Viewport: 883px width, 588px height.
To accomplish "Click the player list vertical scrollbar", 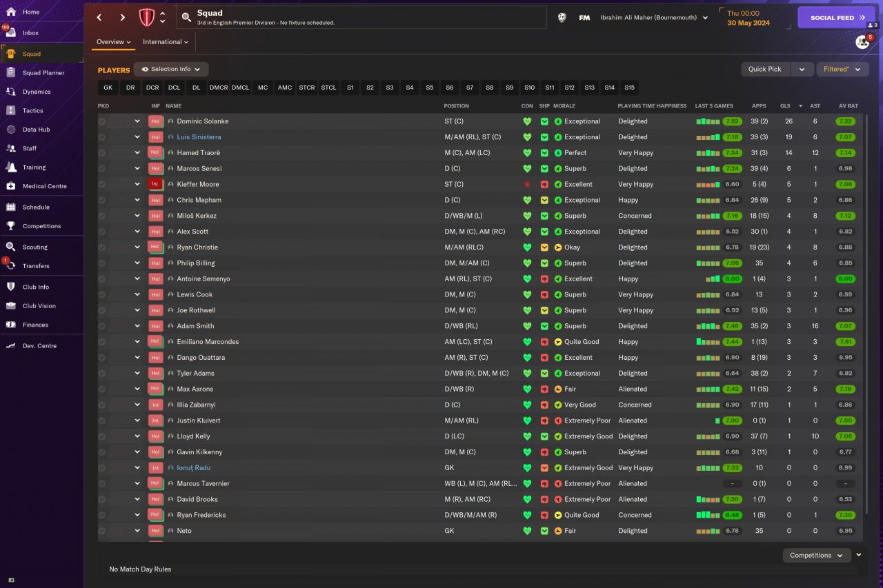I will tap(866, 314).
